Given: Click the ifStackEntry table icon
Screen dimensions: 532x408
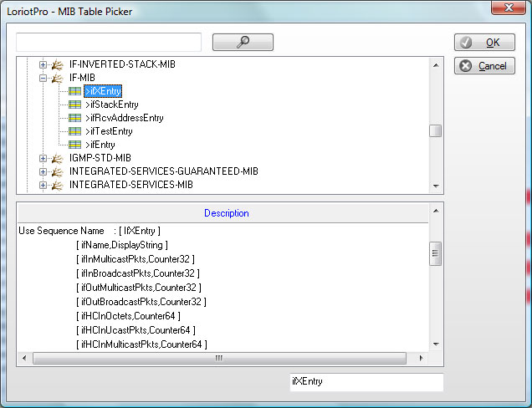Looking at the screenshot, I should 74,105.
